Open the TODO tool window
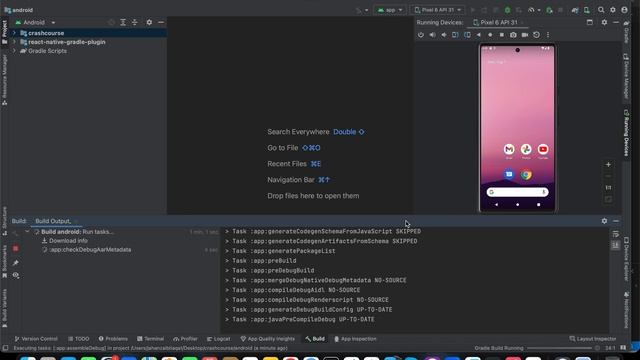Screen dimensions: 640x360 tap(78, 339)
